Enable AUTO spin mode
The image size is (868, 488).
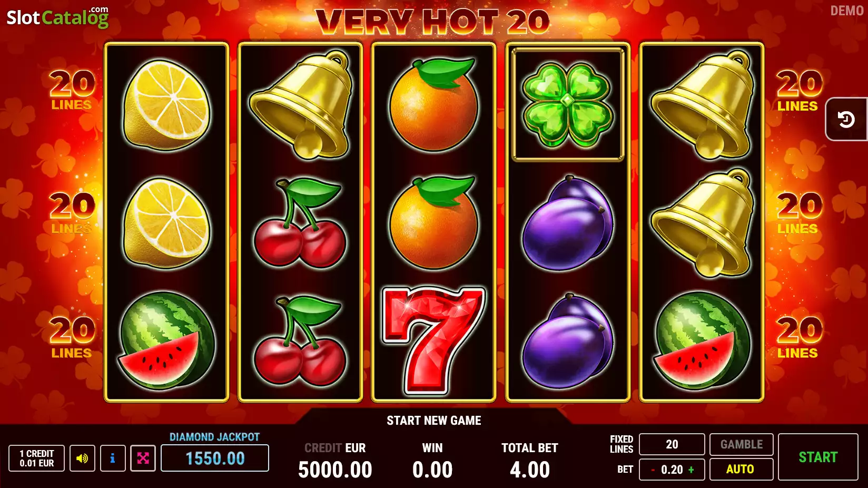click(741, 469)
